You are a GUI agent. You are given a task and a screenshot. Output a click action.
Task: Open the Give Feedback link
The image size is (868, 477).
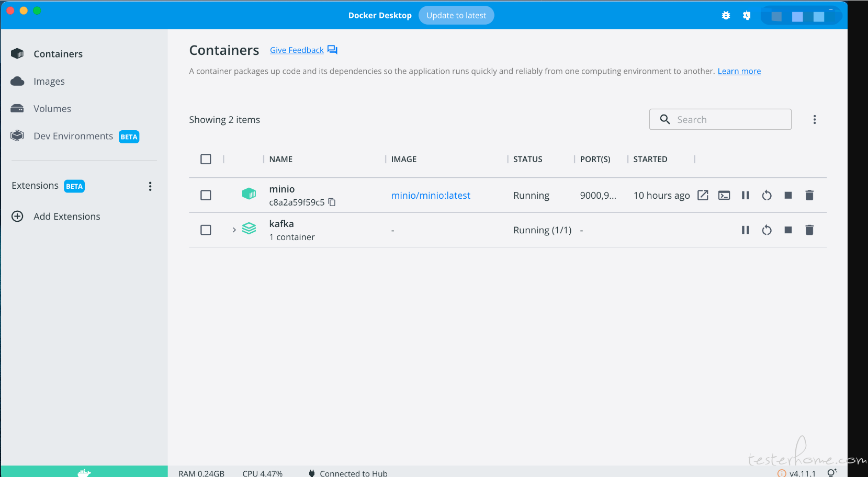pyautogui.click(x=297, y=50)
